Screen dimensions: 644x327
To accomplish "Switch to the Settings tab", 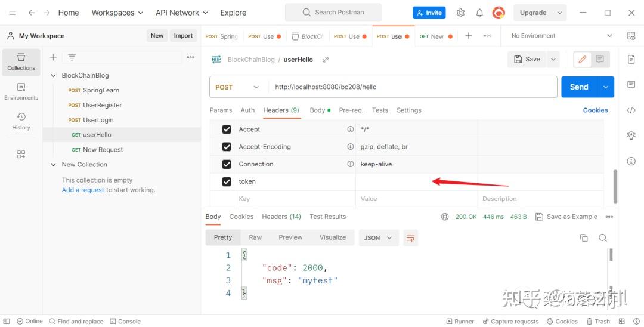I will pos(408,110).
